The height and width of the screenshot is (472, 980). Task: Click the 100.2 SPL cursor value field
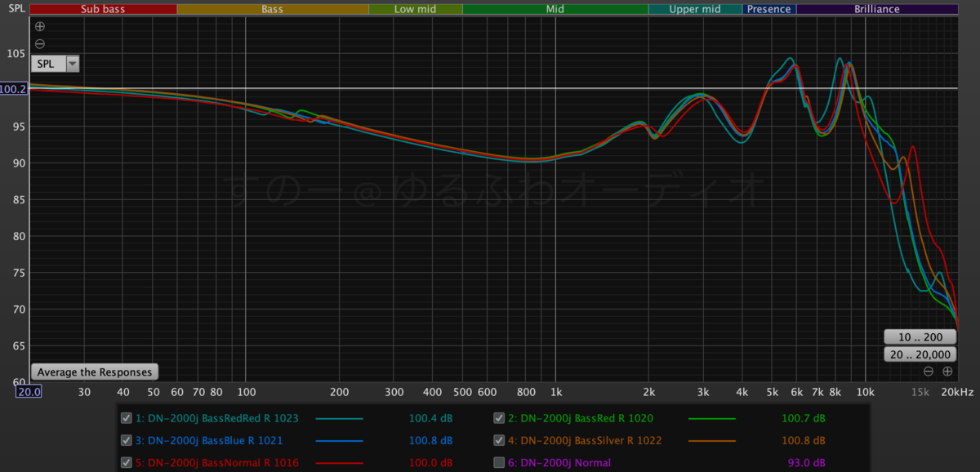tap(14, 88)
